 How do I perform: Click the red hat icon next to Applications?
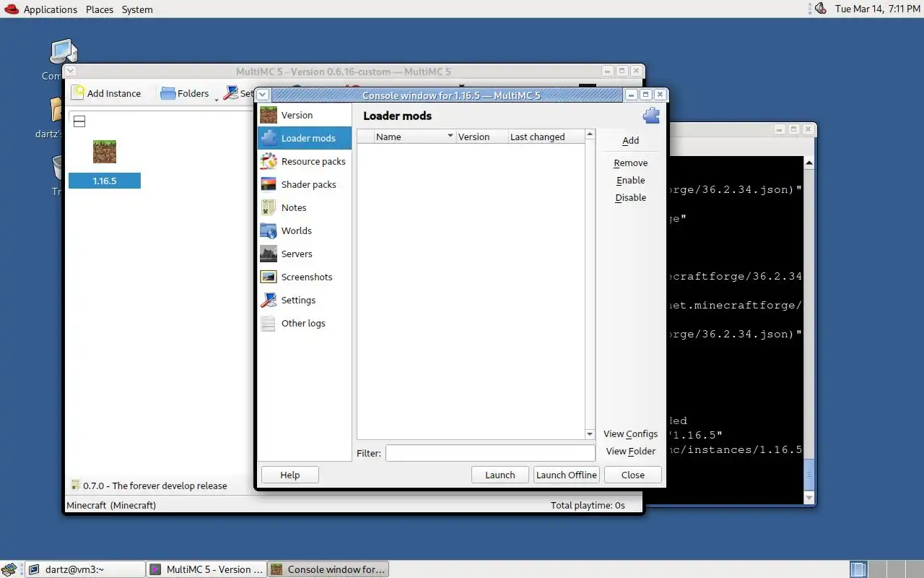(10, 9)
